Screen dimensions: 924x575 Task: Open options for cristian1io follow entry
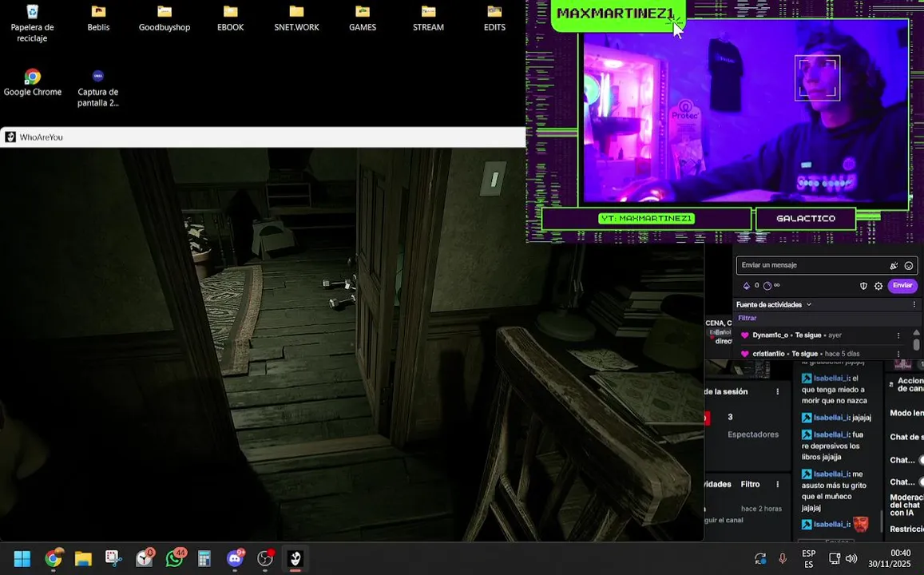pos(898,354)
